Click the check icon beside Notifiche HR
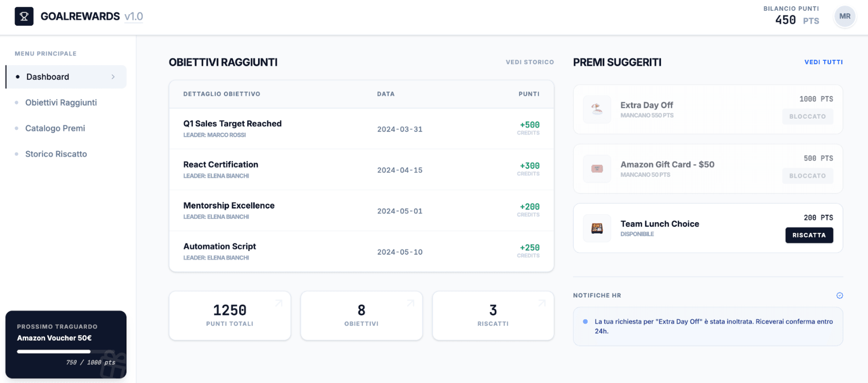868x383 pixels. point(839,296)
